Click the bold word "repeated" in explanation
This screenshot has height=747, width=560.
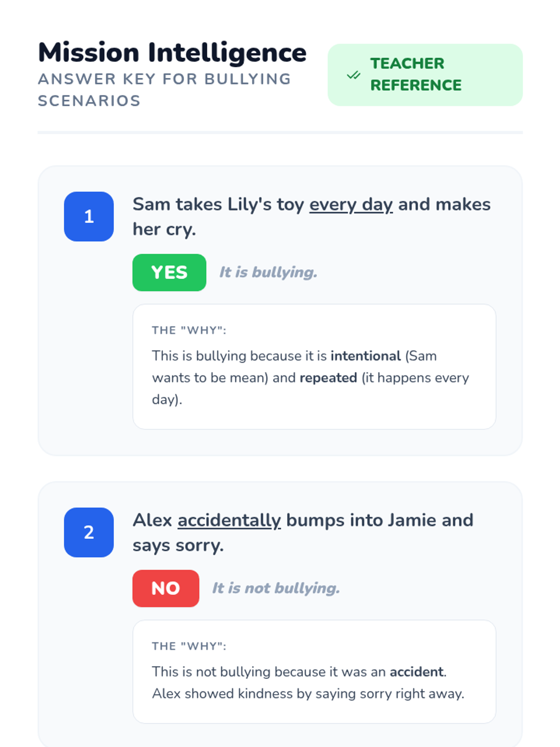pos(328,378)
